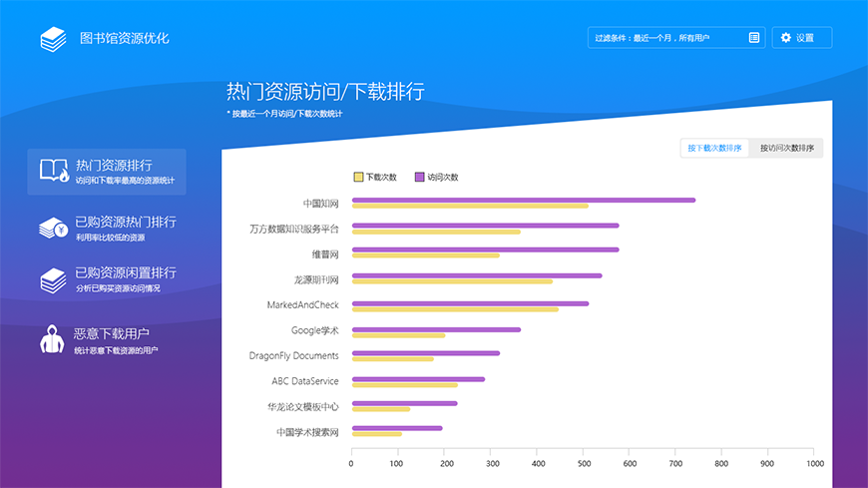Click the 华龙论文模板中心 axis label
The image size is (868, 488).
303,406
